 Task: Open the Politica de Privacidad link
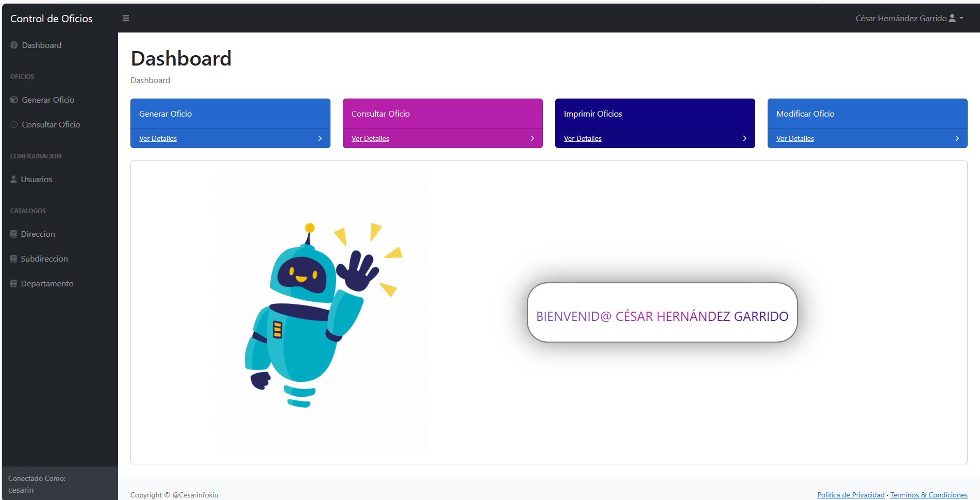pyautogui.click(x=851, y=495)
